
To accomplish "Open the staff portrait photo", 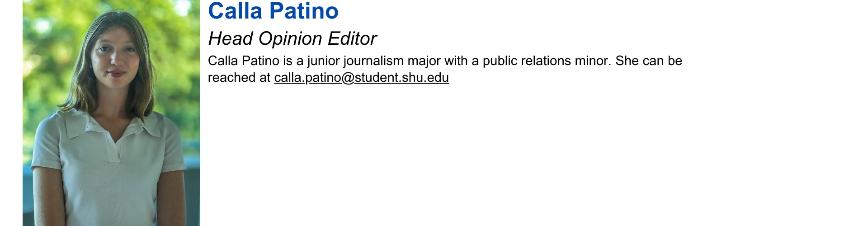I will pos(111,113).
